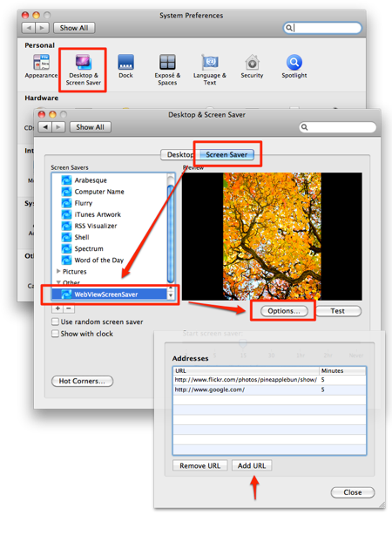Click scrollbar down arrow in screen saver list
The width and height of the screenshot is (392, 535).
coord(171,296)
